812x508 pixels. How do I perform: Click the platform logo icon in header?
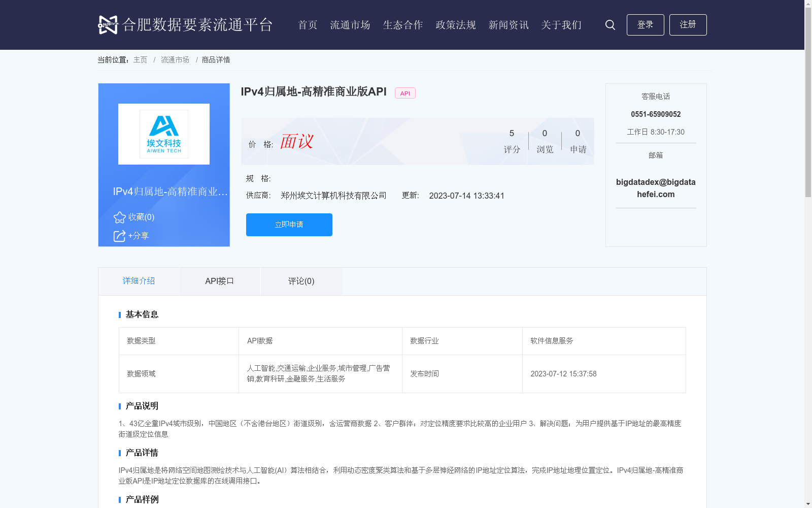tap(108, 24)
